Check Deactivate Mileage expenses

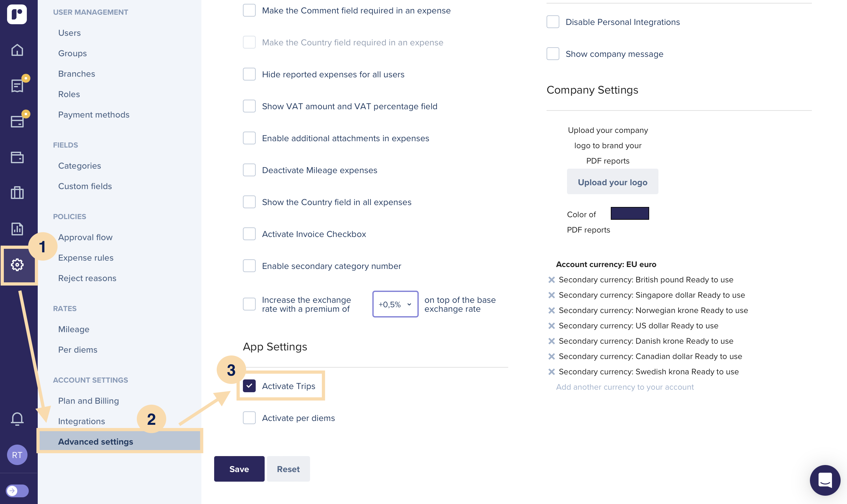click(249, 170)
